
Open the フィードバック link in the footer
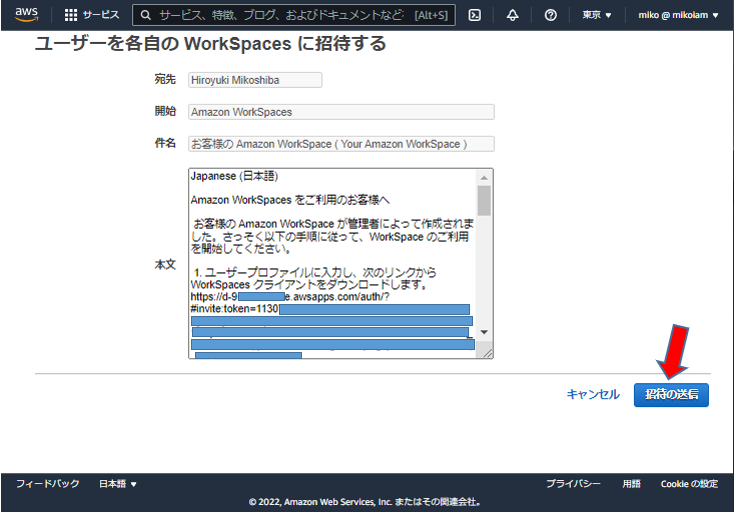coord(47,483)
